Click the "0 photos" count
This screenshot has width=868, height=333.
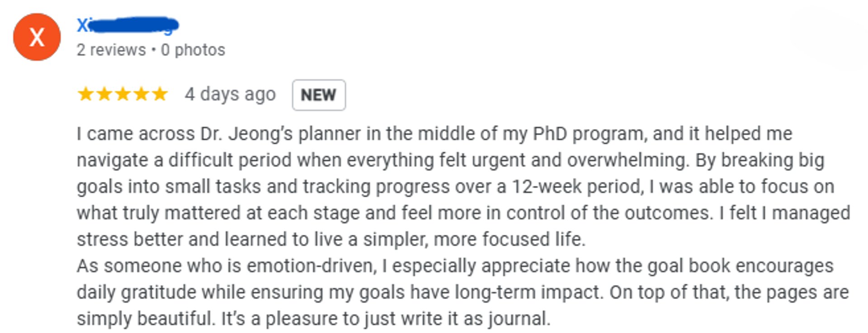(193, 50)
